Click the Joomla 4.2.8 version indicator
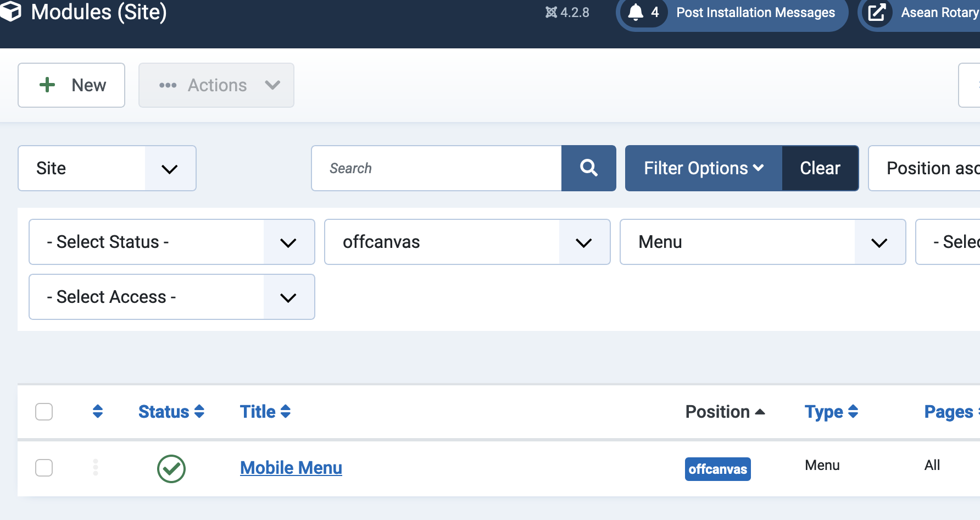 click(x=567, y=13)
